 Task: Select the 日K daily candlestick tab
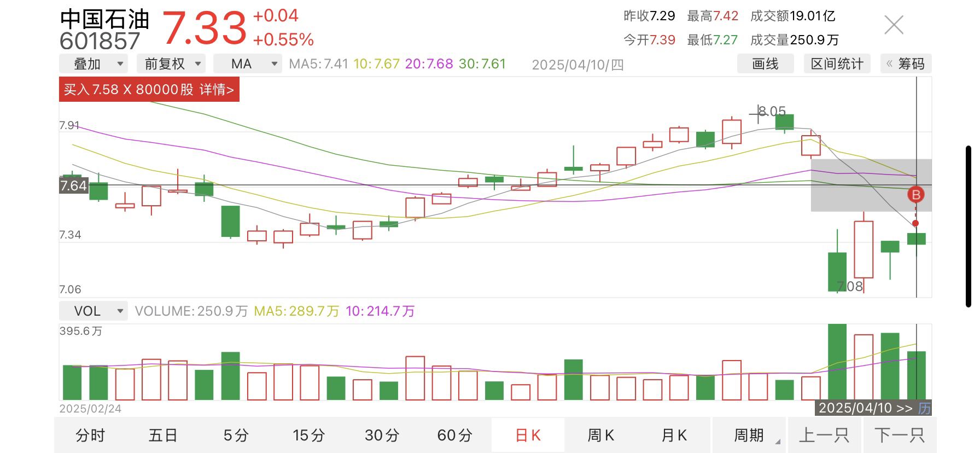tap(528, 435)
